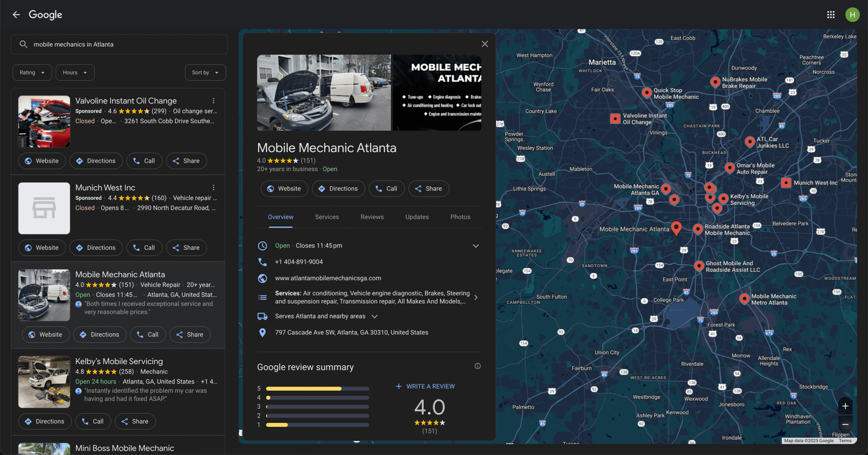This screenshot has width=868, height=455.
Task: Select the Valvoline Instant Oil Change map marker
Action: (615, 118)
